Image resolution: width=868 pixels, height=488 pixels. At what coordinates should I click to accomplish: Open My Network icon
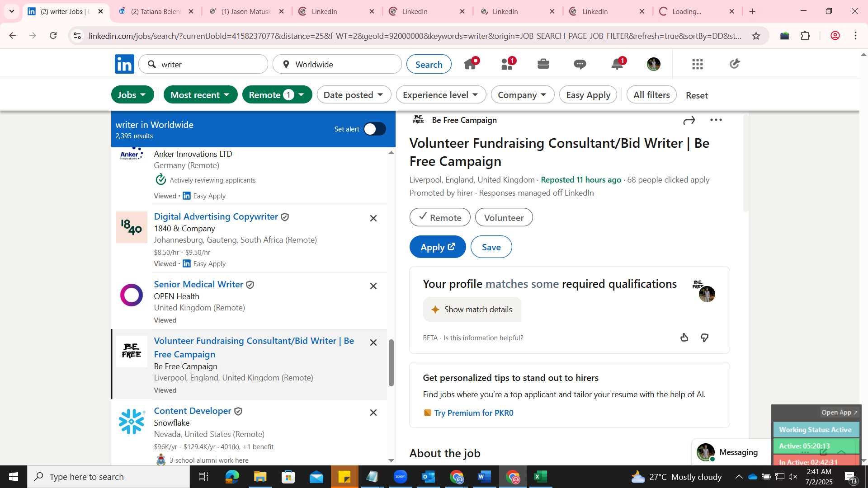click(x=508, y=64)
